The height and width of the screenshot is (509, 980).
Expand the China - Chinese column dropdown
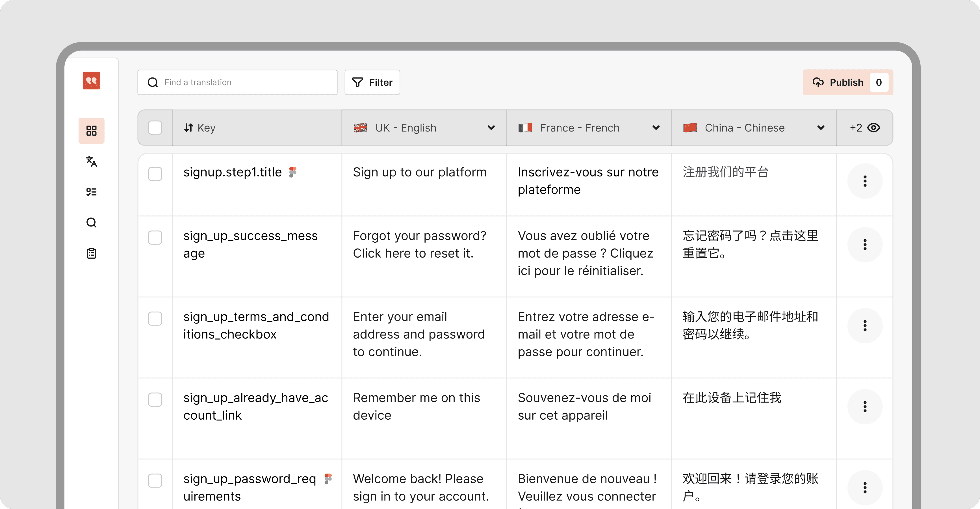[821, 128]
